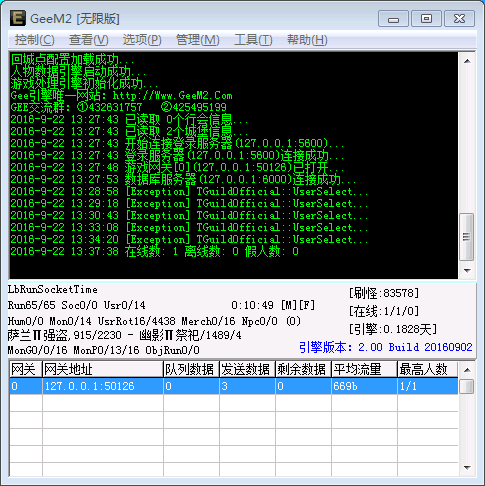Click the 登录服务器 连接成功 log line

[177, 155]
